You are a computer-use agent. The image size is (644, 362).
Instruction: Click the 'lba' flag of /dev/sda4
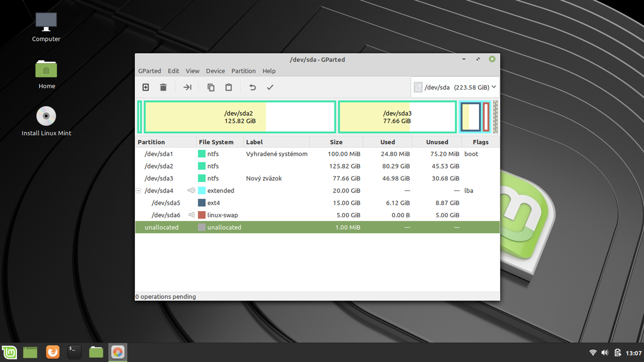click(x=469, y=191)
